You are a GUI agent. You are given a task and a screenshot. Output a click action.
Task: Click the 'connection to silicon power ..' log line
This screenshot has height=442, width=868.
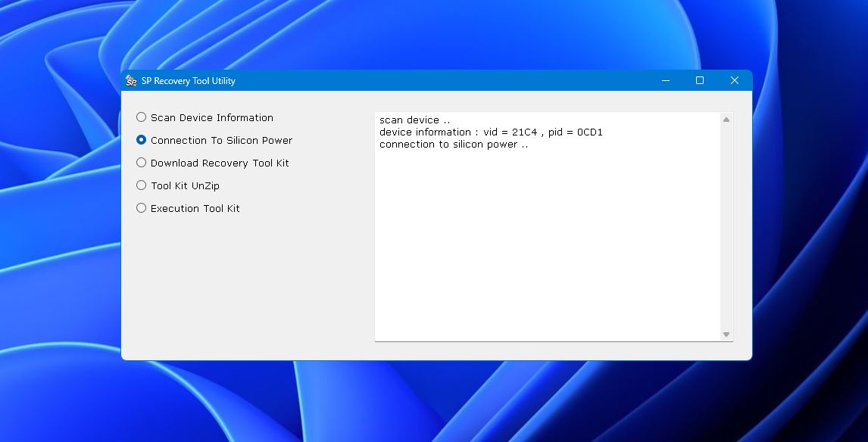[x=454, y=145]
